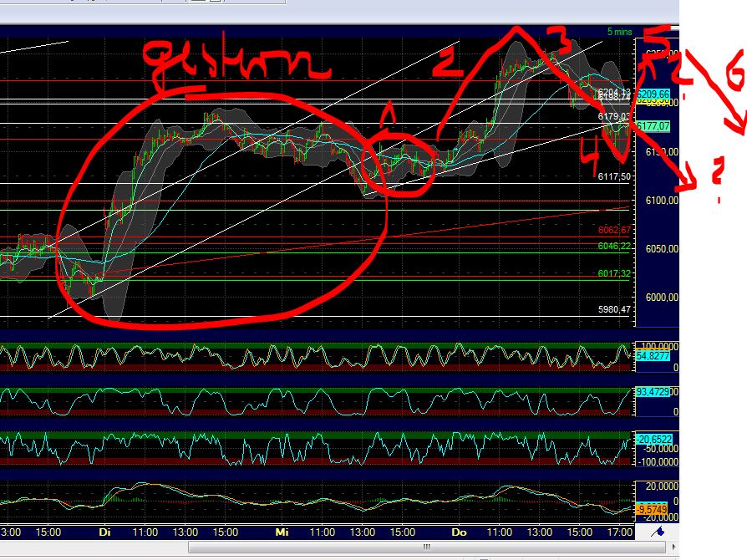Screen dimensions: 747x560
Task: Click the cyan -20,6522 oscillator value box
Action: [x=653, y=440]
